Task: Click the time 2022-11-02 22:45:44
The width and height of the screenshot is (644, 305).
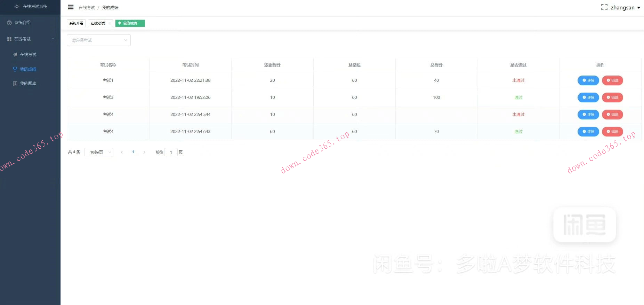Action: (x=190, y=115)
